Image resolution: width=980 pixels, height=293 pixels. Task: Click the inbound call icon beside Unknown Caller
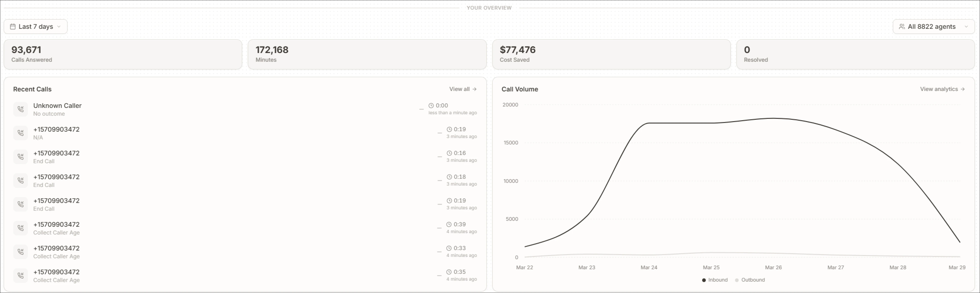(x=21, y=109)
